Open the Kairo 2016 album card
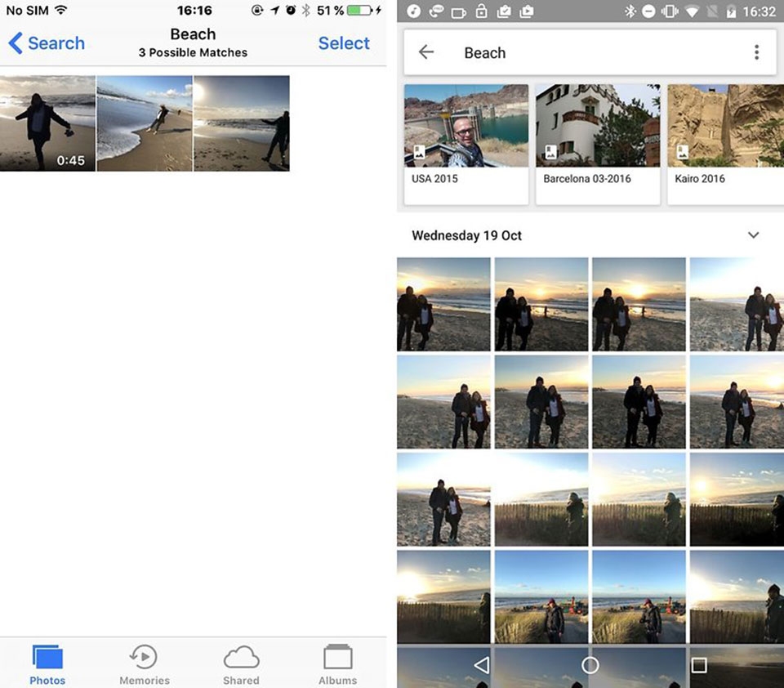The height and width of the screenshot is (688, 784). tap(725, 144)
